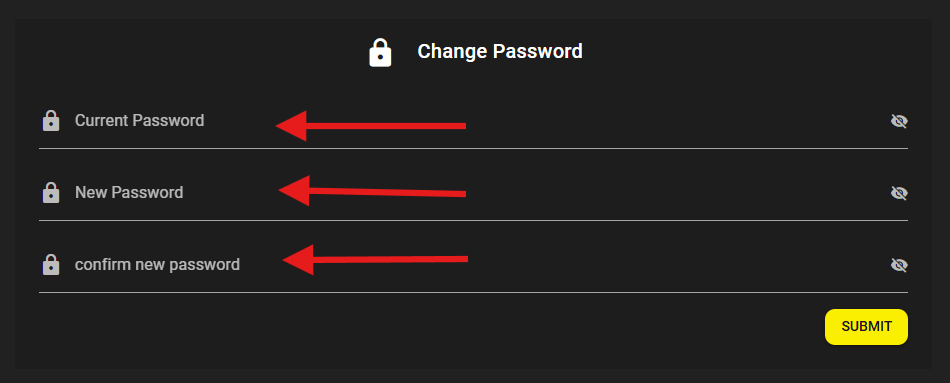Screen dimensions: 950x383
Task: Click the red arrow pointing at New Password
Action: 372,191
